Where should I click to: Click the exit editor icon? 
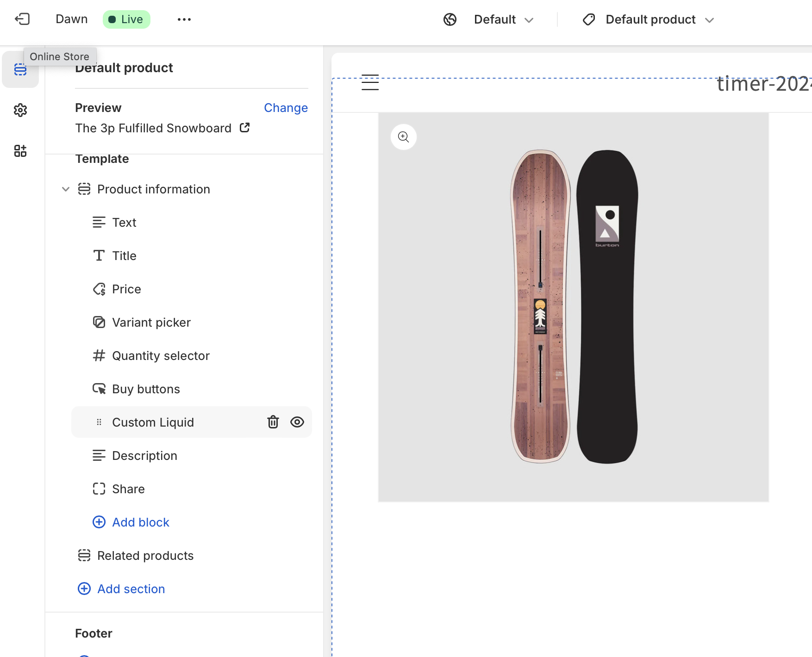(22, 19)
